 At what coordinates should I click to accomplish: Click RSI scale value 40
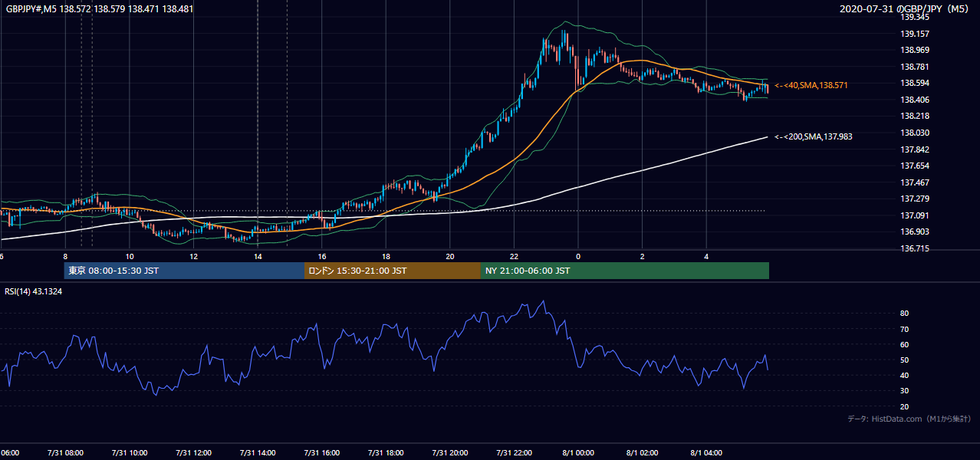904,375
